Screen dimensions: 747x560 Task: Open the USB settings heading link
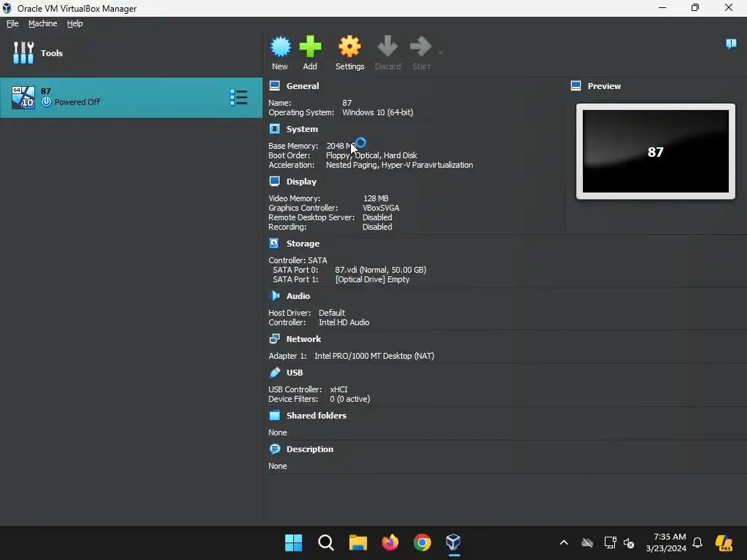click(295, 373)
